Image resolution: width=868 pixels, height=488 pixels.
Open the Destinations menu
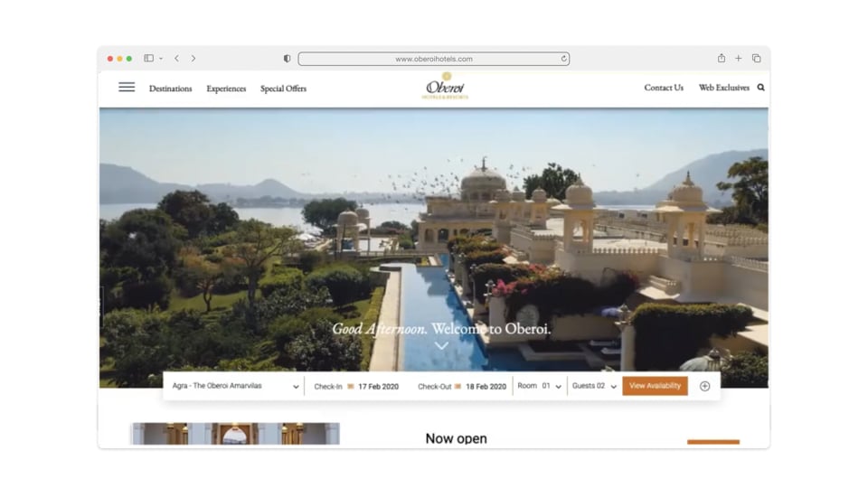[171, 89]
